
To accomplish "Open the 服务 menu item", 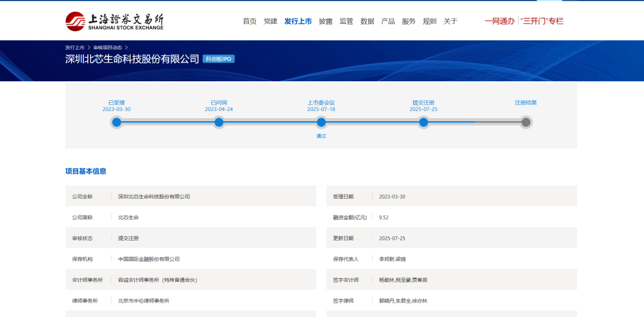I will (x=408, y=21).
